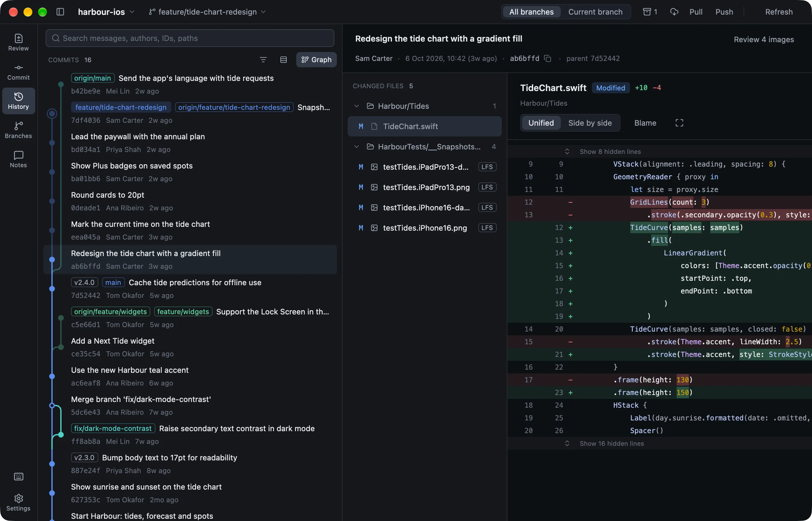Open the History tab
Viewport: 812px width, 521px height.
18,101
